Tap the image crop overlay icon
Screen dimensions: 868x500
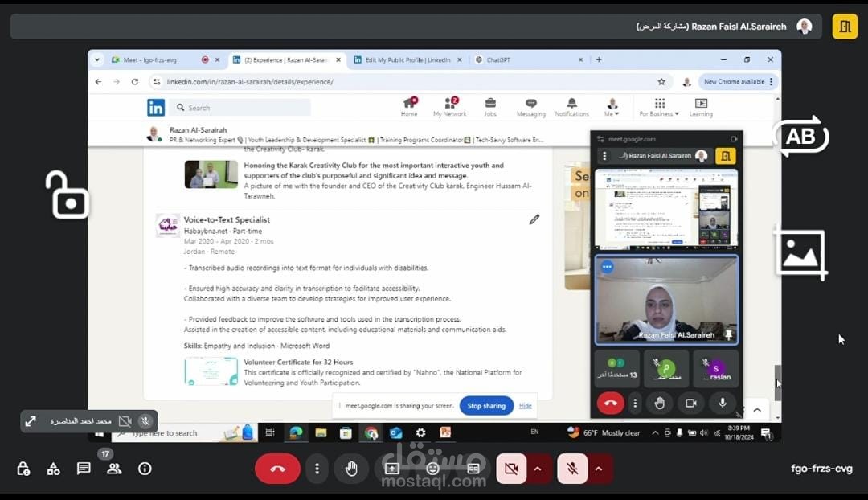pyautogui.click(x=800, y=253)
